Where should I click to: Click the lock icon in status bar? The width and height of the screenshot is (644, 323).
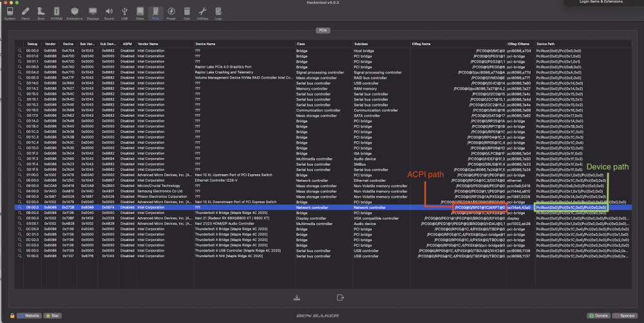click(x=12, y=316)
